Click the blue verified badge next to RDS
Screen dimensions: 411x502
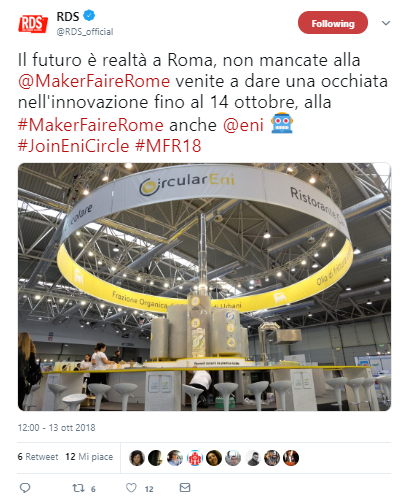click(89, 15)
